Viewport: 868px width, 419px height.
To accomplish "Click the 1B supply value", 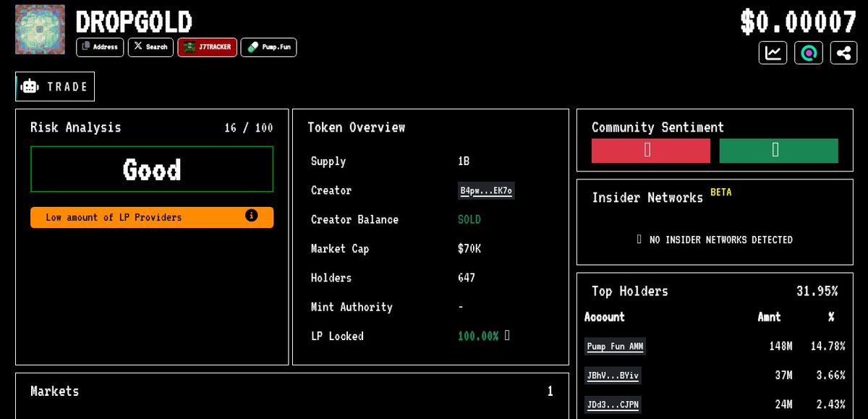I will click(x=464, y=161).
